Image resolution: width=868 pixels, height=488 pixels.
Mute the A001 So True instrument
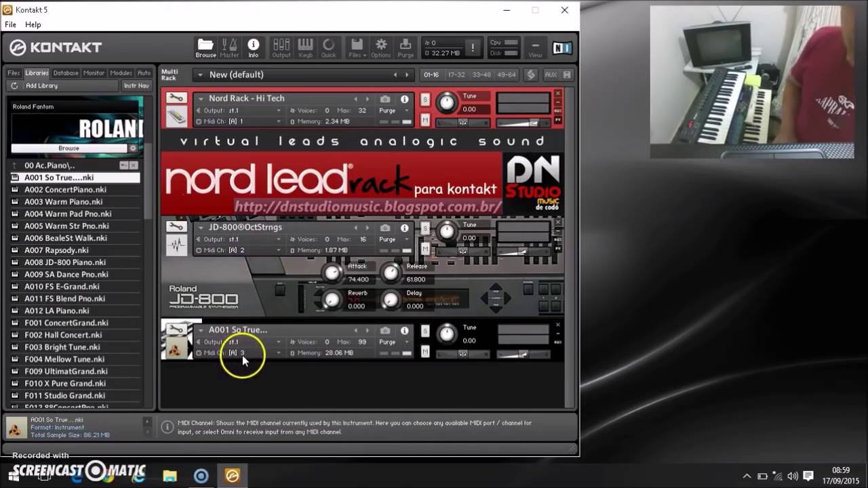(x=425, y=351)
